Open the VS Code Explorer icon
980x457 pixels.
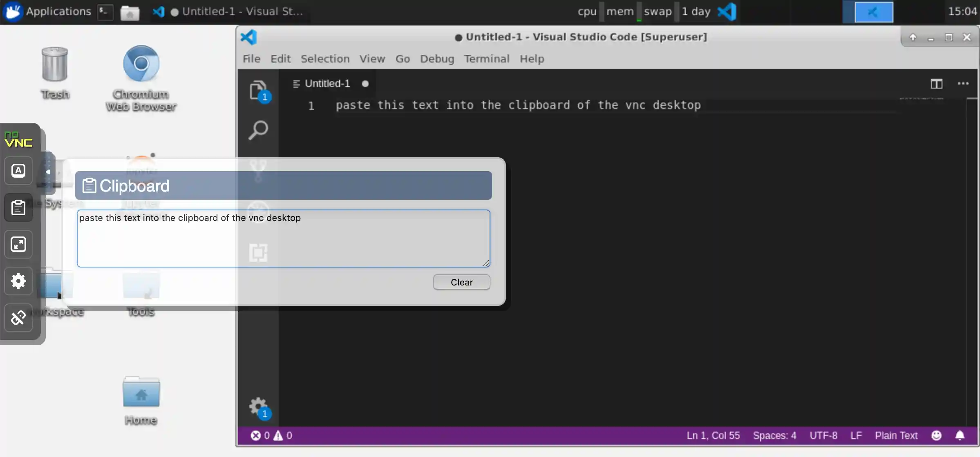[258, 90]
